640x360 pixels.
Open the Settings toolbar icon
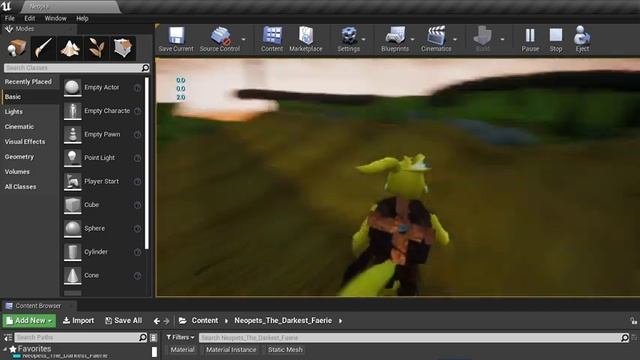pyautogui.click(x=349, y=40)
